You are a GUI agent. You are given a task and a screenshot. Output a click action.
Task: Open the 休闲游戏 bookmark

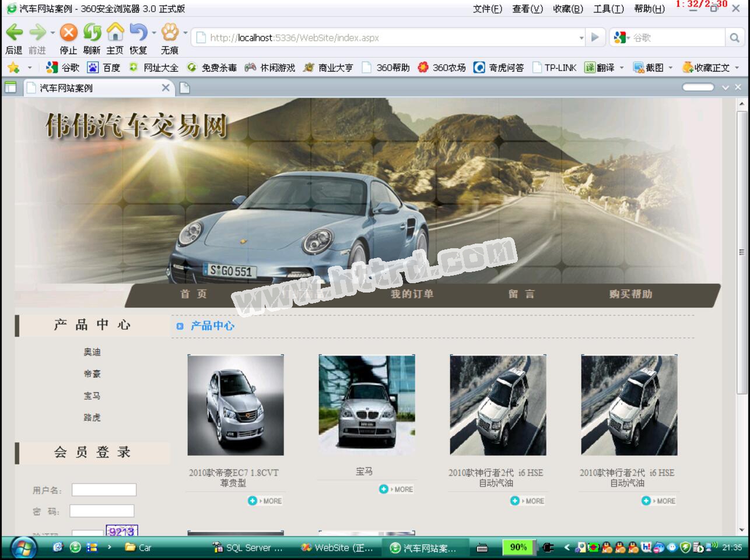pos(270,68)
